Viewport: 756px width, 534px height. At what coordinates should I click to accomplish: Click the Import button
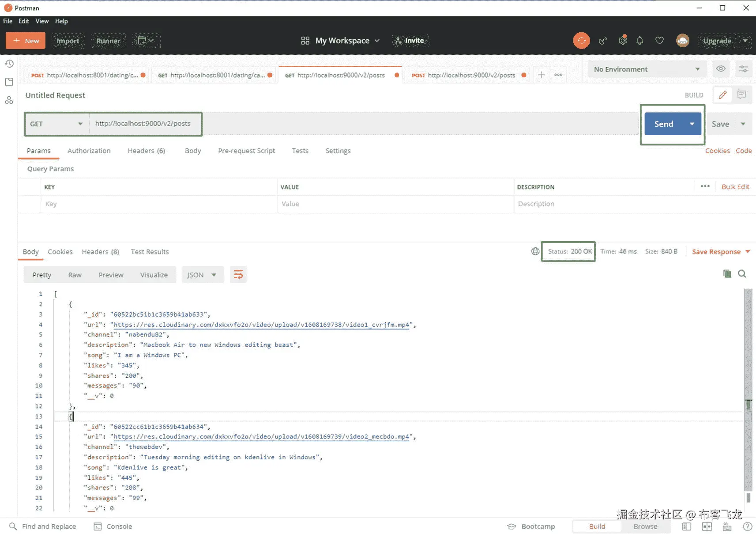pyautogui.click(x=68, y=41)
